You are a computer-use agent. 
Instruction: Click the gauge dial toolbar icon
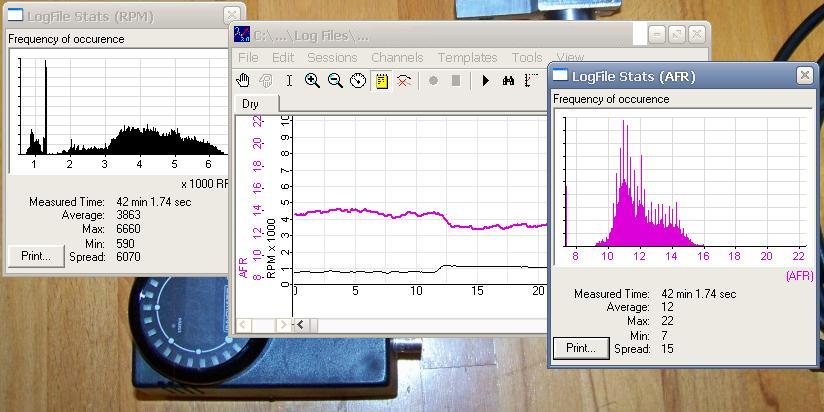coord(358,81)
